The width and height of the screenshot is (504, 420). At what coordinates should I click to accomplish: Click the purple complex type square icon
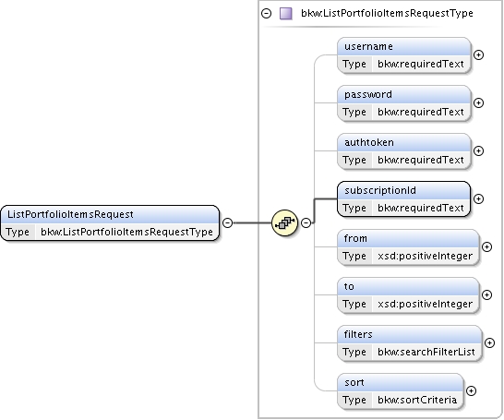(286, 14)
